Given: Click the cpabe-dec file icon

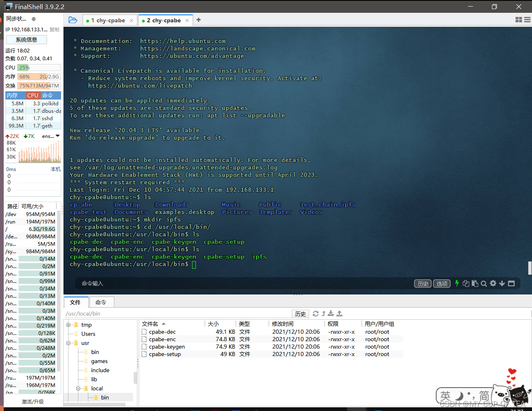Looking at the screenshot, I should (x=144, y=332).
